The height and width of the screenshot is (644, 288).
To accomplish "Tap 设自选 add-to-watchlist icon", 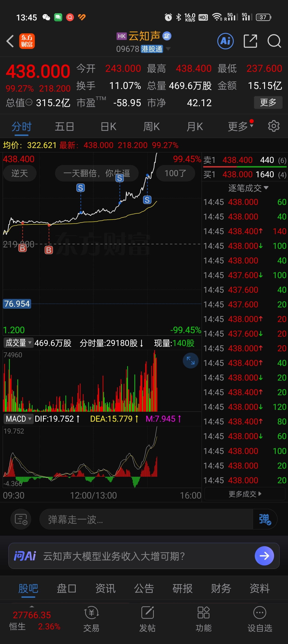I will click(260, 619).
